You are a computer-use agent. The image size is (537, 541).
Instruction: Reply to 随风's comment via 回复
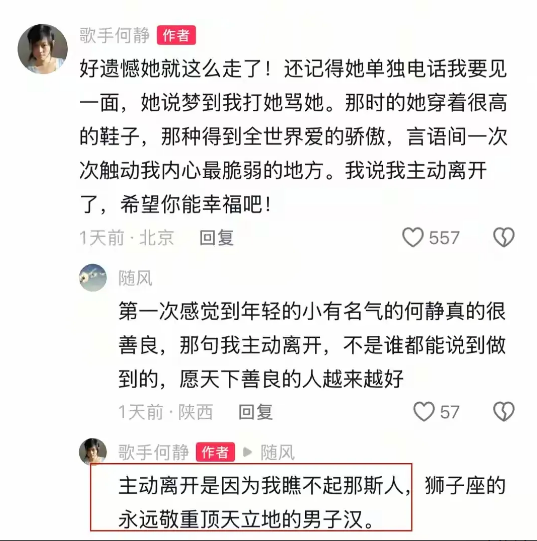256,412
